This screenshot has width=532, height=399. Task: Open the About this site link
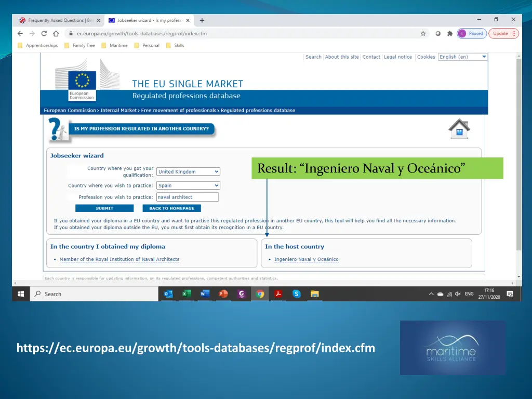tap(342, 57)
